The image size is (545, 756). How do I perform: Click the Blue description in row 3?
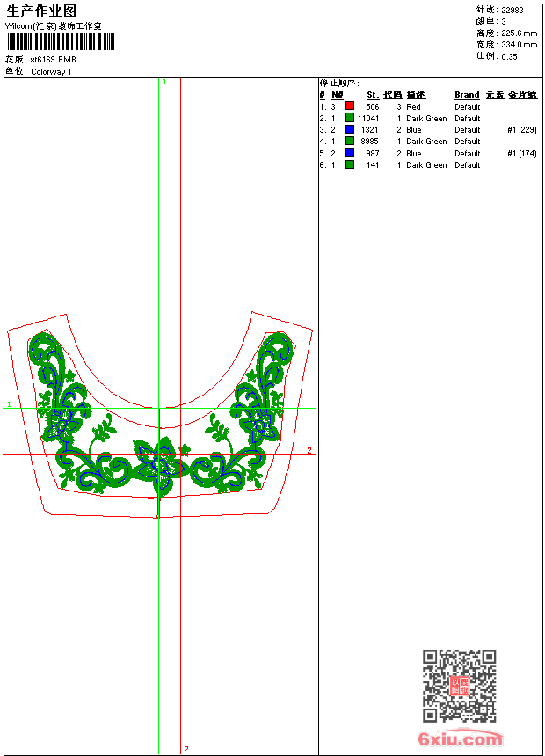tap(414, 130)
